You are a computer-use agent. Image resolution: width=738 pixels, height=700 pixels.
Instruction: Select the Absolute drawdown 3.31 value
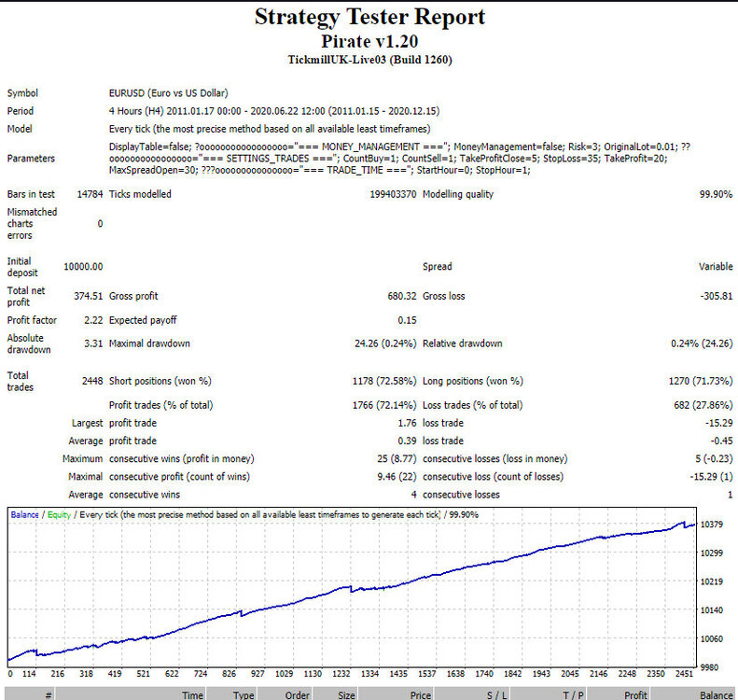[x=93, y=343]
